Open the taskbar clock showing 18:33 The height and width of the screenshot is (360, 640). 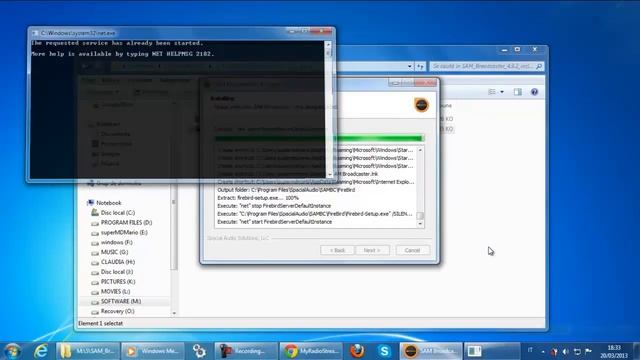pyautogui.click(x=614, y=351)
